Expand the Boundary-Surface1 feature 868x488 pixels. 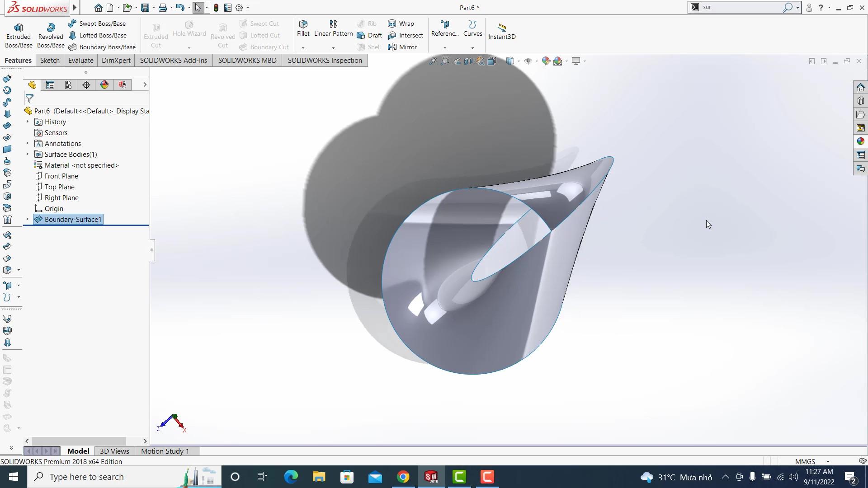click(x=27, y=219)
